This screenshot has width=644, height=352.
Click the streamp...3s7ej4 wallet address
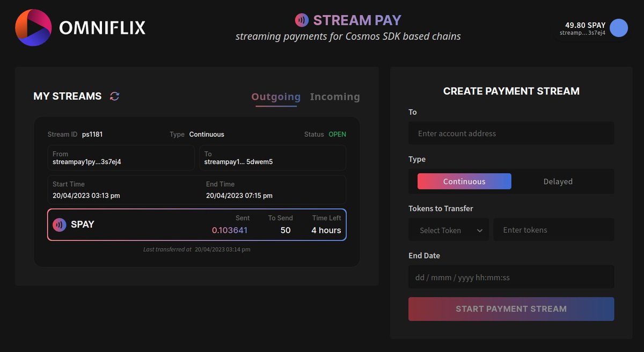(x=583, y=33)
